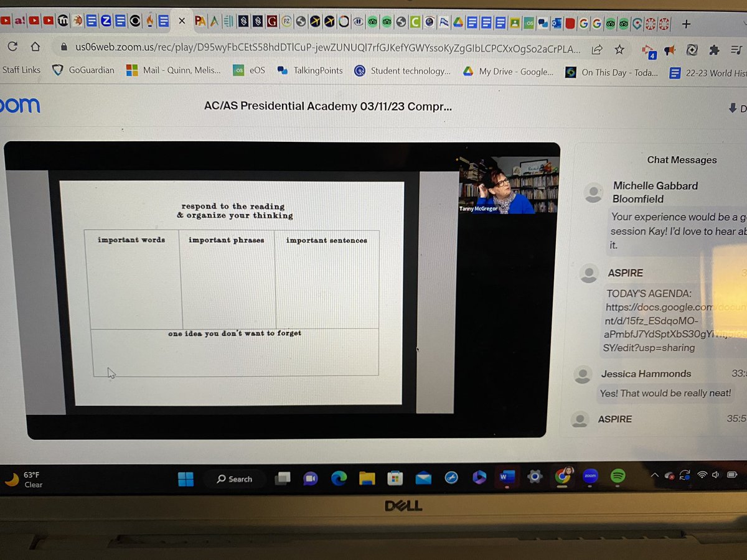Open Zoom app from the taskbar
Image resolution: width=747 pixels, height=560 pixels.
[x=590, y=476]
